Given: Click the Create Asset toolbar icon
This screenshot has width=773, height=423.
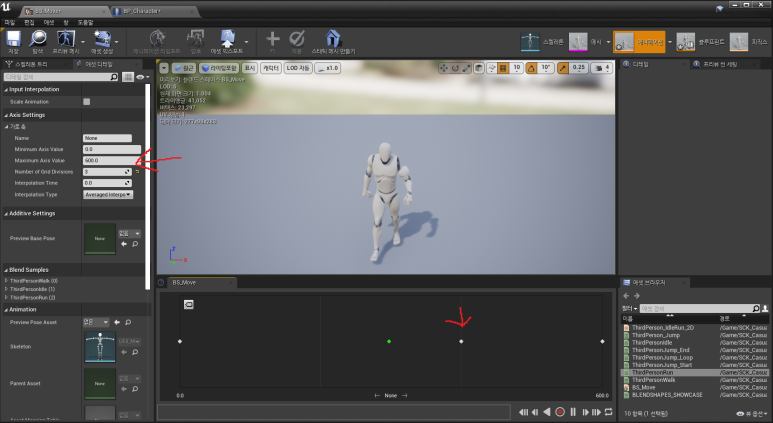Looking at the screenshot, I should pos(102,41).
